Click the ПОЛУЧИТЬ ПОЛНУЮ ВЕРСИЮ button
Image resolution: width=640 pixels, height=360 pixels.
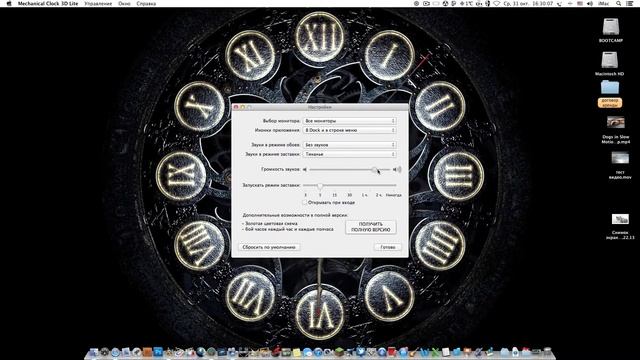pos(371,227)
